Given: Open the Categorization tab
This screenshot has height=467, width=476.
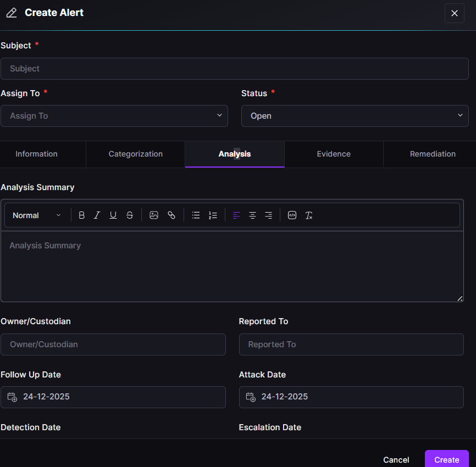Looking at the screenshot, I should (x=136, y=154).
